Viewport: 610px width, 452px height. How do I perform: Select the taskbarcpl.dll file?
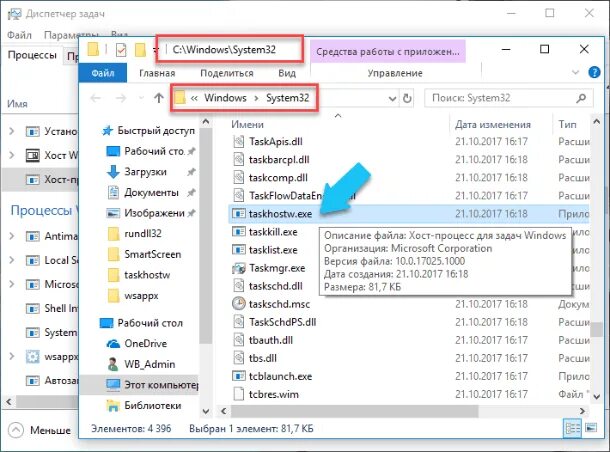click(279, 160)
